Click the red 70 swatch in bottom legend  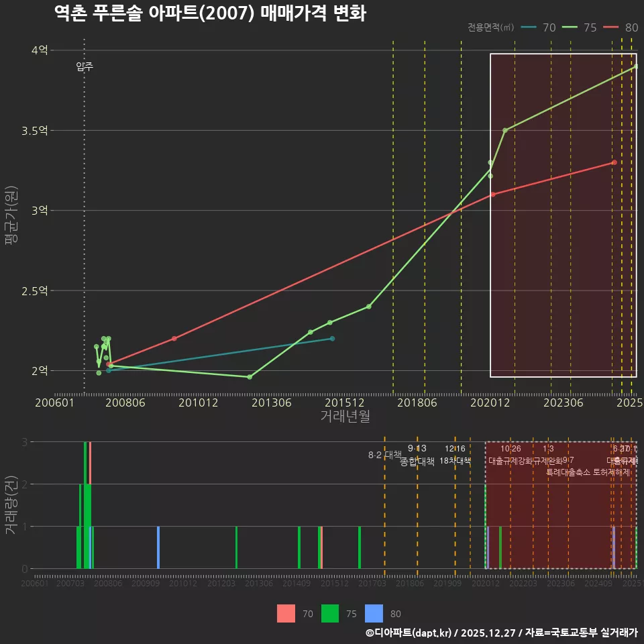286,613
